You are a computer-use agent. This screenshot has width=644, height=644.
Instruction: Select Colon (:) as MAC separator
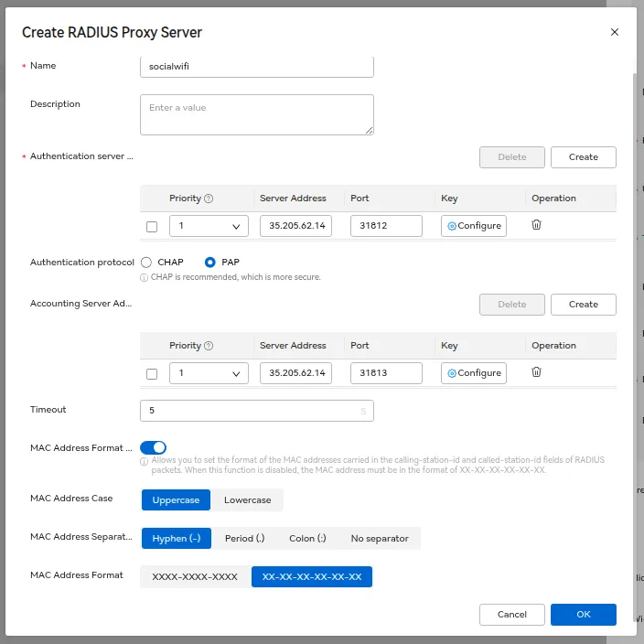307,539
